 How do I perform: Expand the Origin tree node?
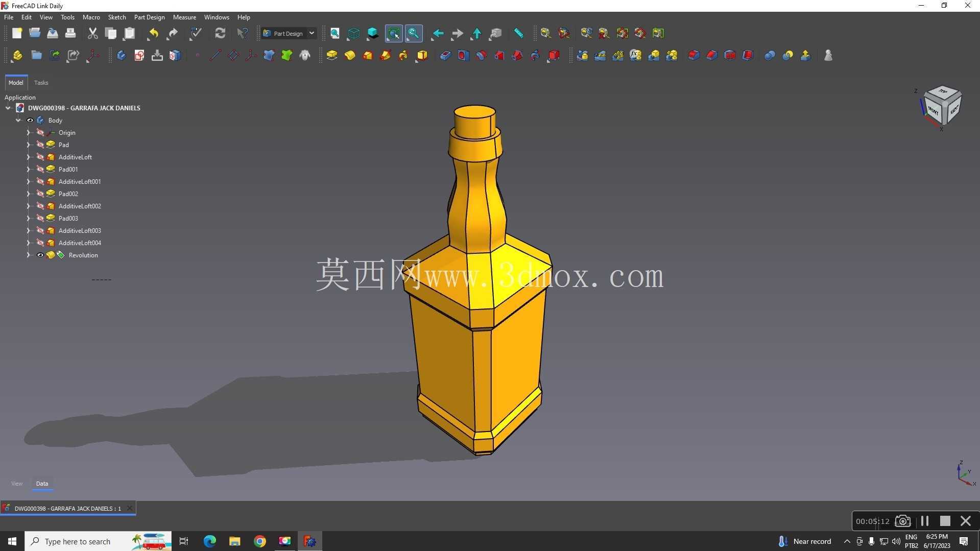29,133
